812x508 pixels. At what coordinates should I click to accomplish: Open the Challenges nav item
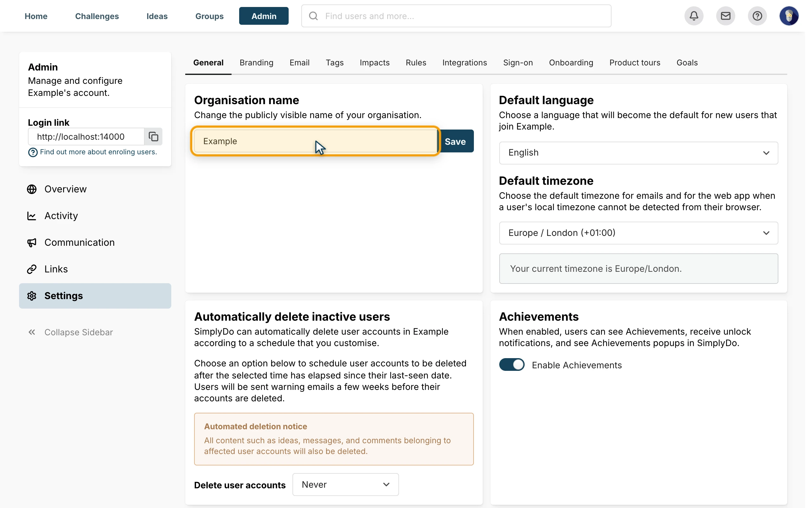coord(97,16)
